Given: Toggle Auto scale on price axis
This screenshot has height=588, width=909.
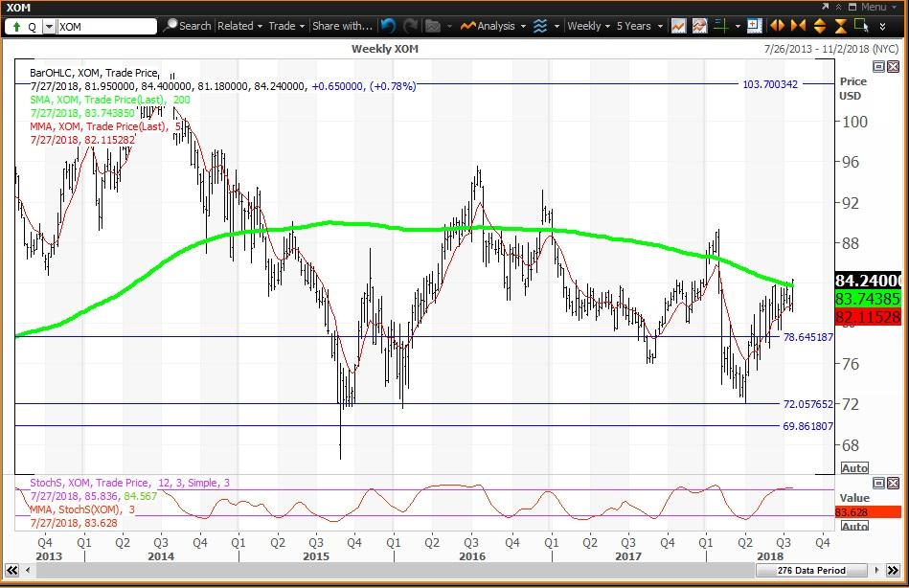Looking at the screenshot, I should 853,468.
